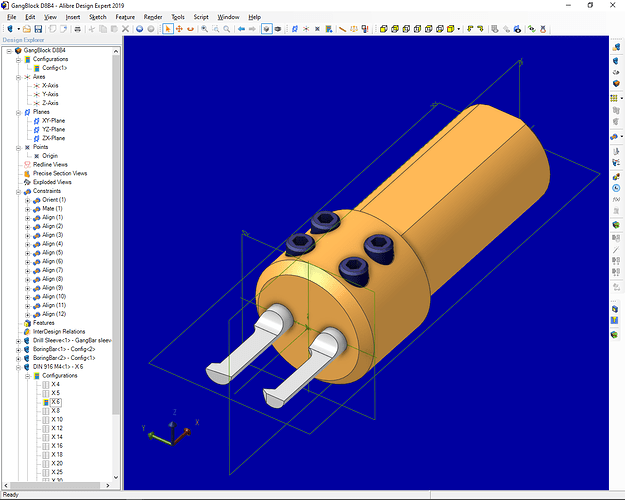
Task: Select the X 16 configuration checkbox
Action: tap(46, 446)
